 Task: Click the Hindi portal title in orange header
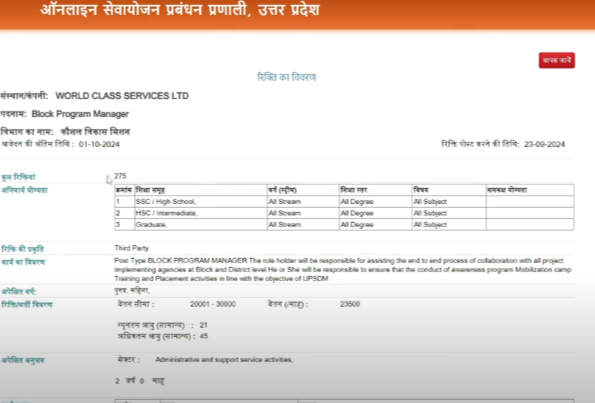[x=180, y=10]
